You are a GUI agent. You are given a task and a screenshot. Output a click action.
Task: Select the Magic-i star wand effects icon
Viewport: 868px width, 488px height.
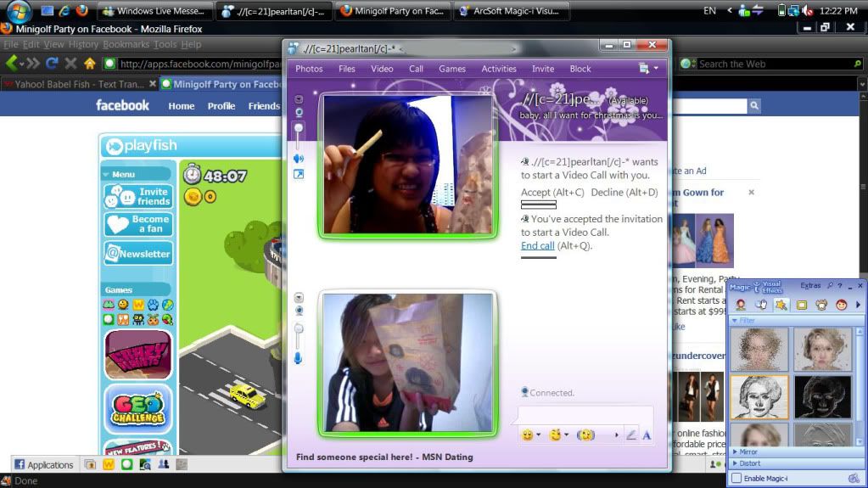tap(781, 305)
